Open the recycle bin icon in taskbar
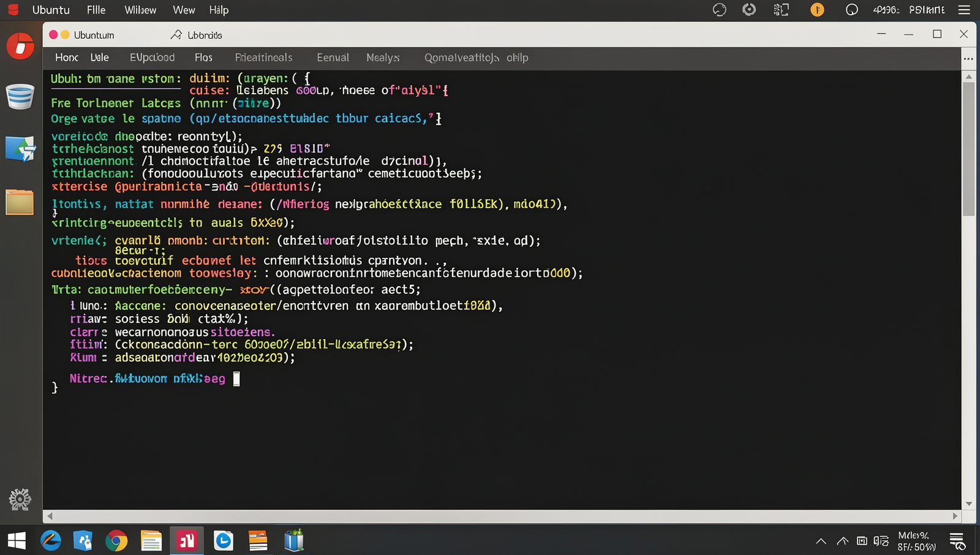Screen dimensions: 980x555 coord(294,540)
